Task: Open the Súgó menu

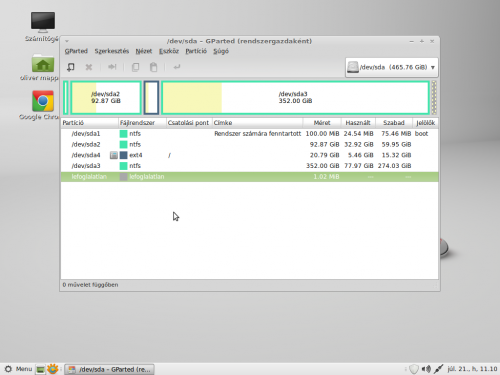Action: tap(221, 51)
